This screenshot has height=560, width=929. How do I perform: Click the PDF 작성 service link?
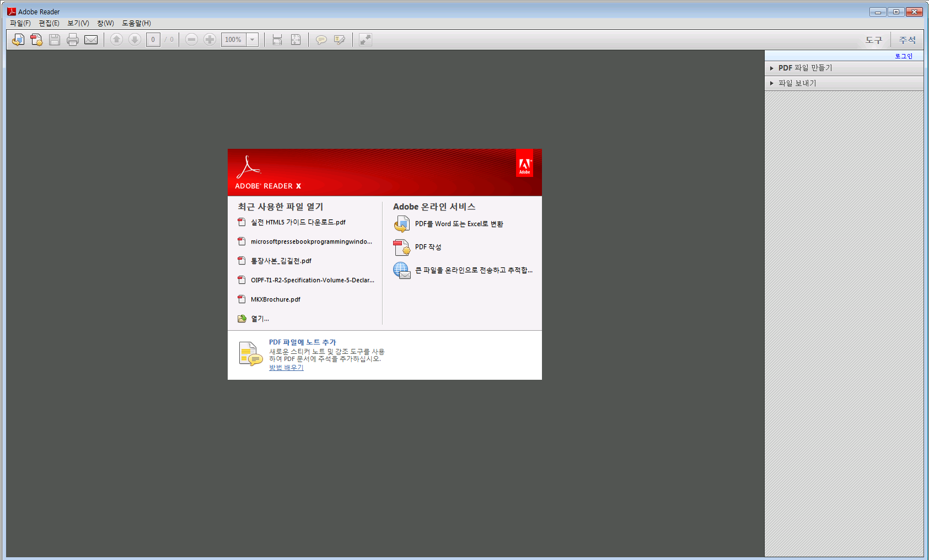(428, 247)
